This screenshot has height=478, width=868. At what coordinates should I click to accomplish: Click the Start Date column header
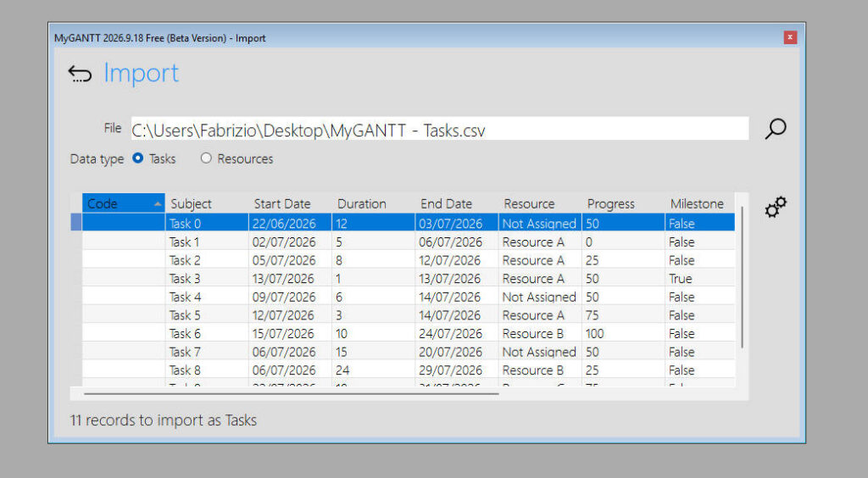click(290, 203)
